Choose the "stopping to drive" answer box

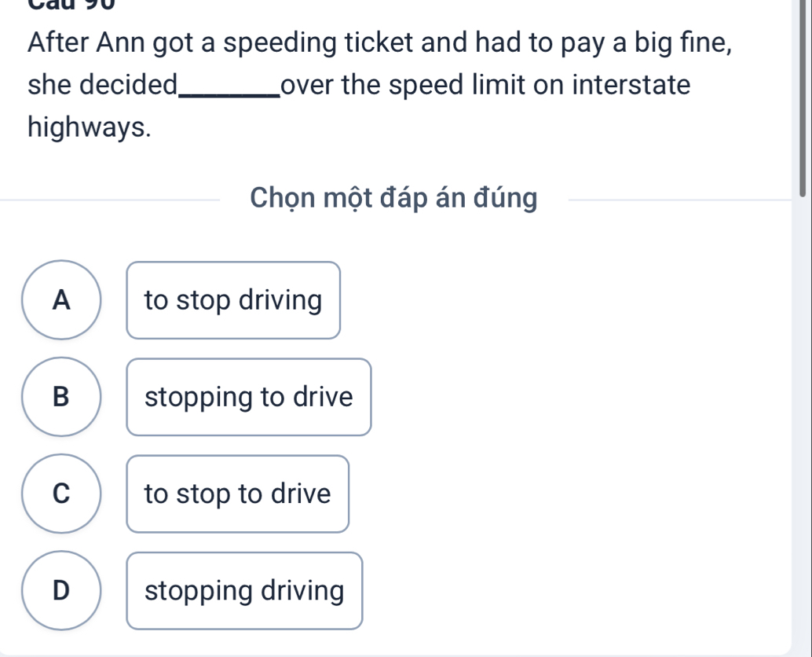click(248, 397)
